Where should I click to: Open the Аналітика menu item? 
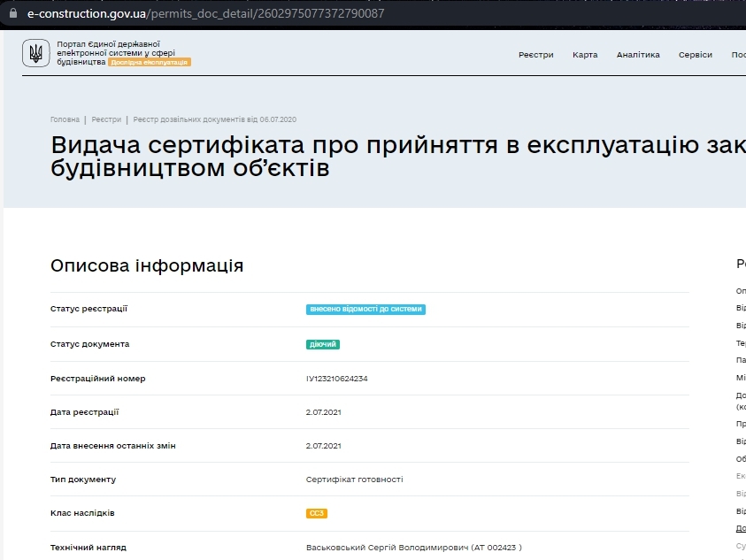(638, 55)
